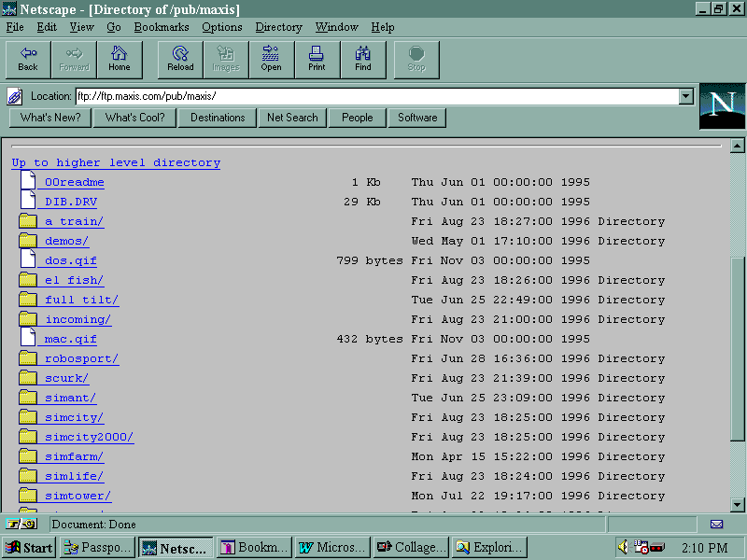Open the demos/ directory link
The height and width of the screenshot is (560, 747).
click(66, 241)
